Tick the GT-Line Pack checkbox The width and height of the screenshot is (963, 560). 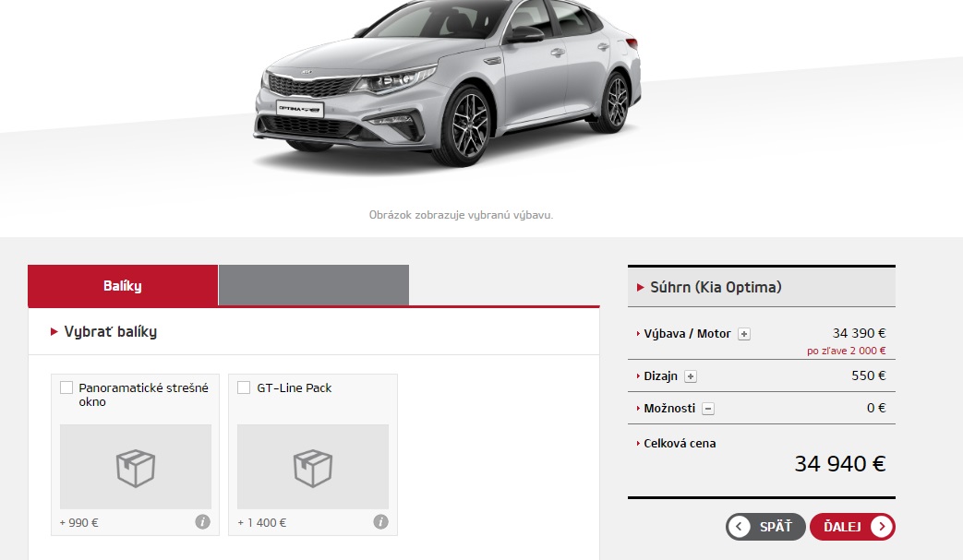point(244,387)
